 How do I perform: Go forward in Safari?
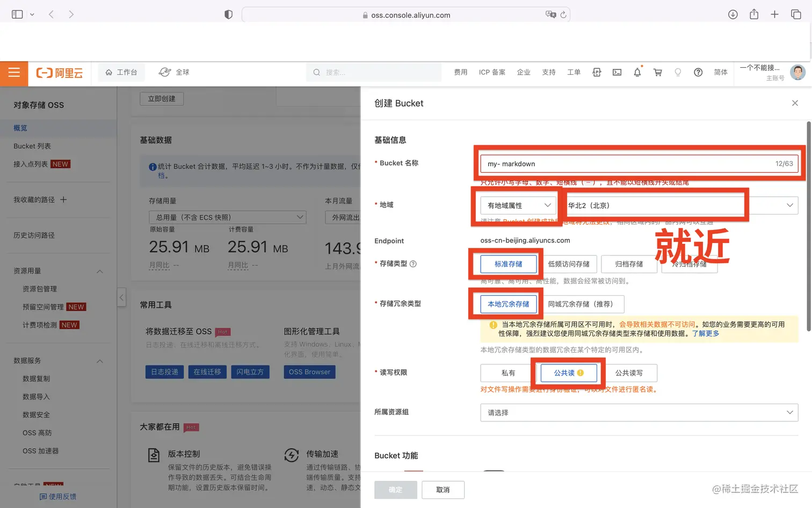71,15
